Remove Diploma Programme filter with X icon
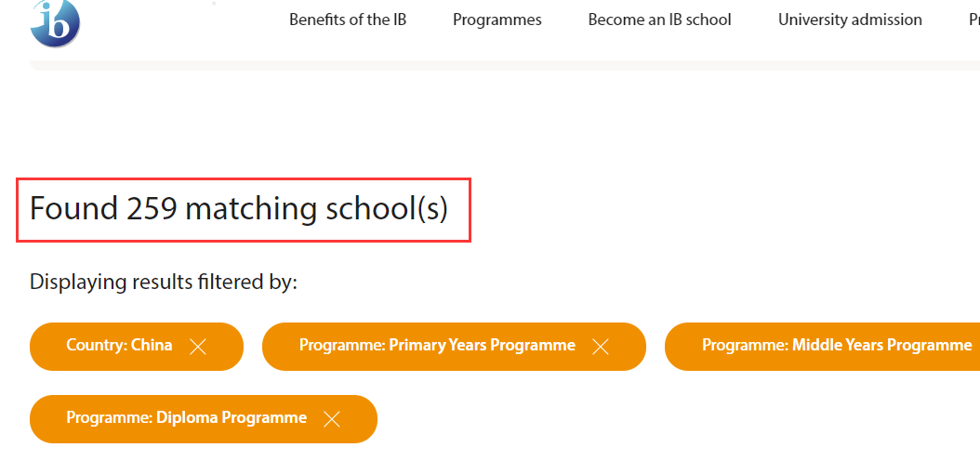The width and height of the screenshot is (980, 474). 331,419
